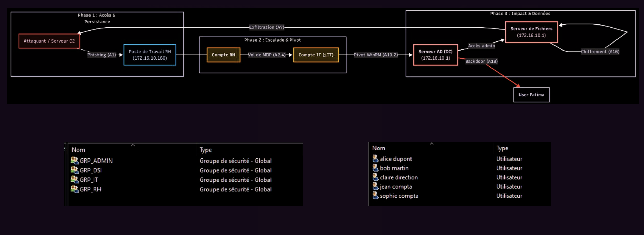Select sophie compta's user icon

pos(375,196)
